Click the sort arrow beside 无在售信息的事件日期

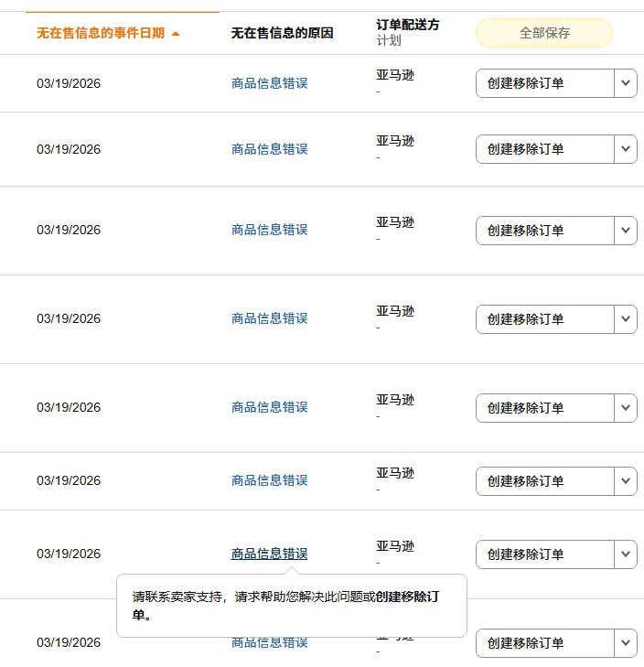click(x=176, y=34)
